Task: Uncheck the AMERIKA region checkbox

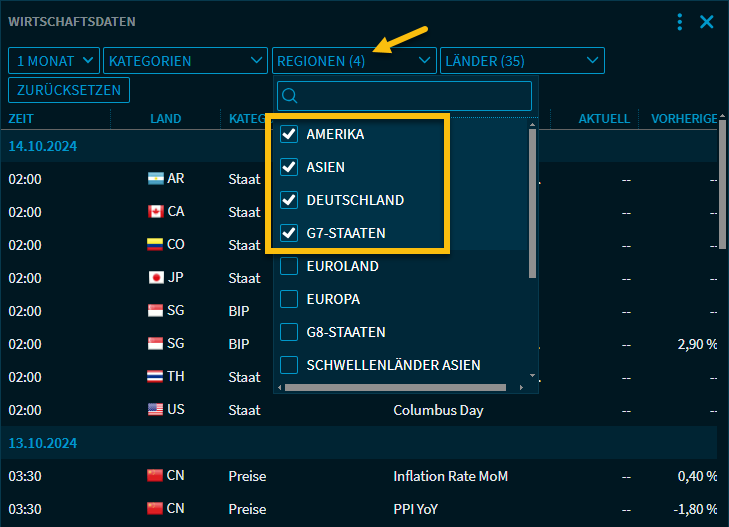Action: coord(289,134)
